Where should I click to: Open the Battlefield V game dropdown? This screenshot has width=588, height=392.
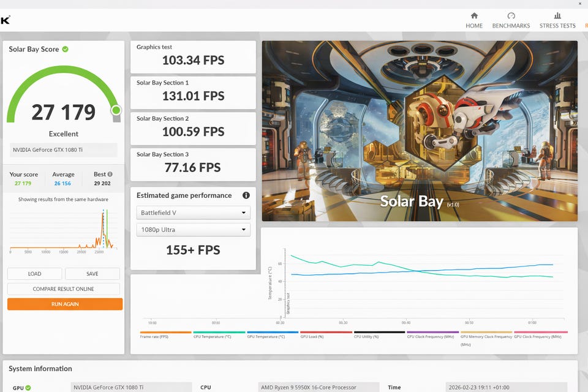click(x=193, y=213)
